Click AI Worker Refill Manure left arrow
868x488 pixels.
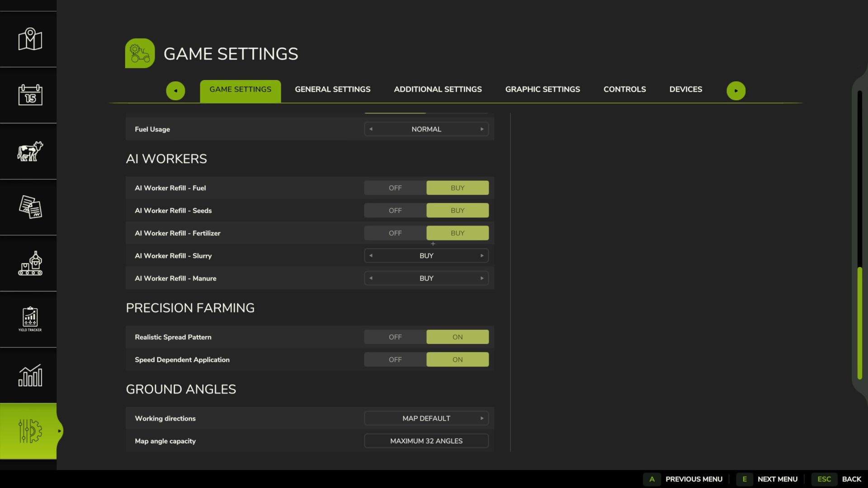(x=371, y=278)
